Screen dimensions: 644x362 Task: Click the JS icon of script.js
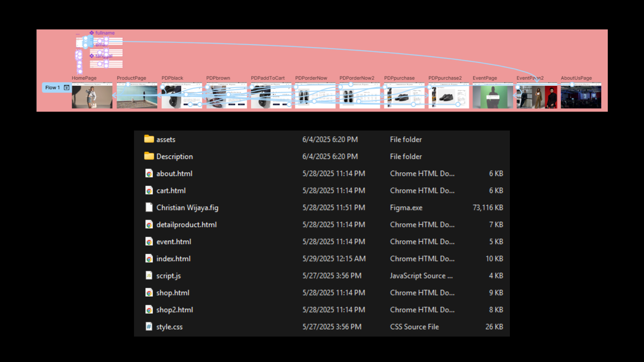click(149, 276)
